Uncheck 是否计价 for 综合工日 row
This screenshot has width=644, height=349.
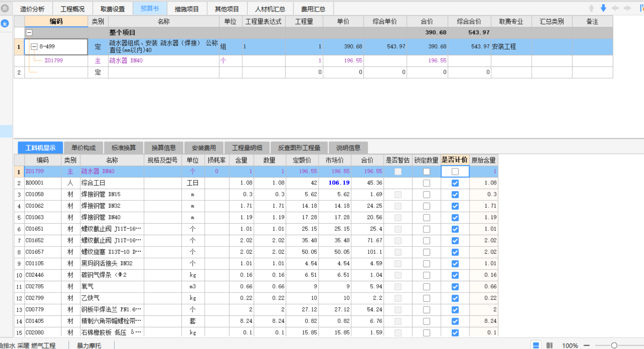tap(455, 183)
